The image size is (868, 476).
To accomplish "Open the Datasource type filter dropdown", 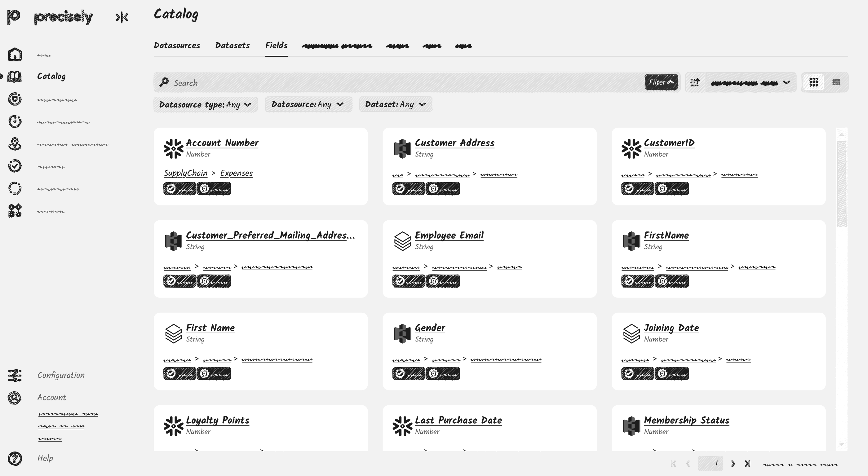I will tap(206, 104).
